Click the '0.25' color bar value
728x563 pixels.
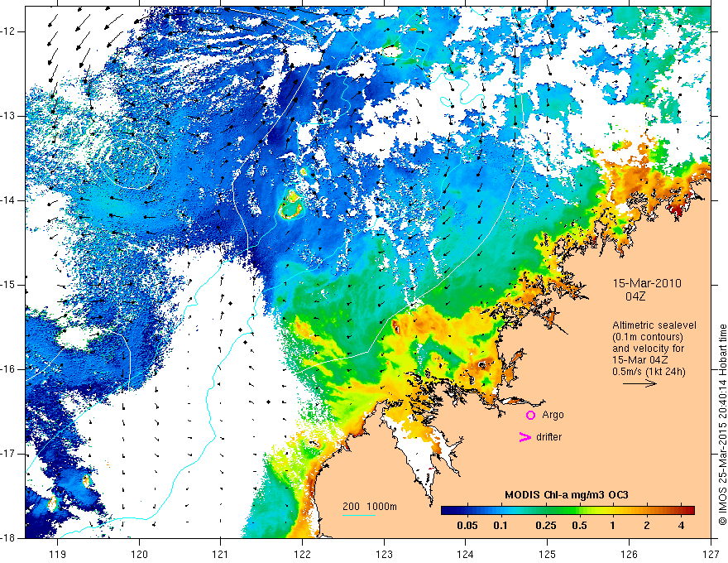click(545, 526)
